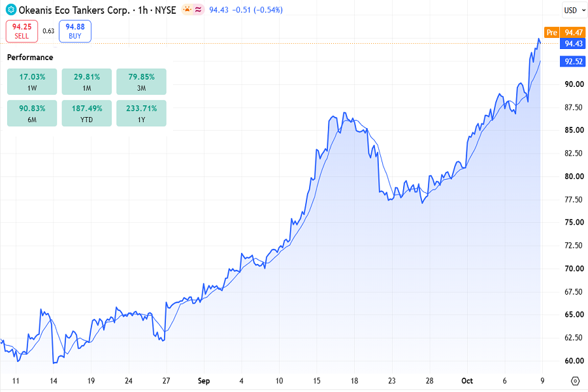Select the 3M performance tile 79.85%
The image size is (588, 392).
pos(141,82)
